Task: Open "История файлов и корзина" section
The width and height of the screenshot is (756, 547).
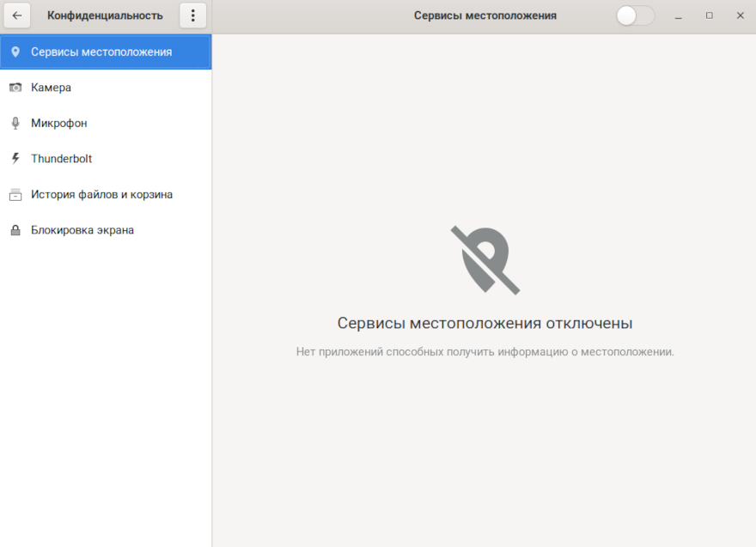Action: click(101, 195)
